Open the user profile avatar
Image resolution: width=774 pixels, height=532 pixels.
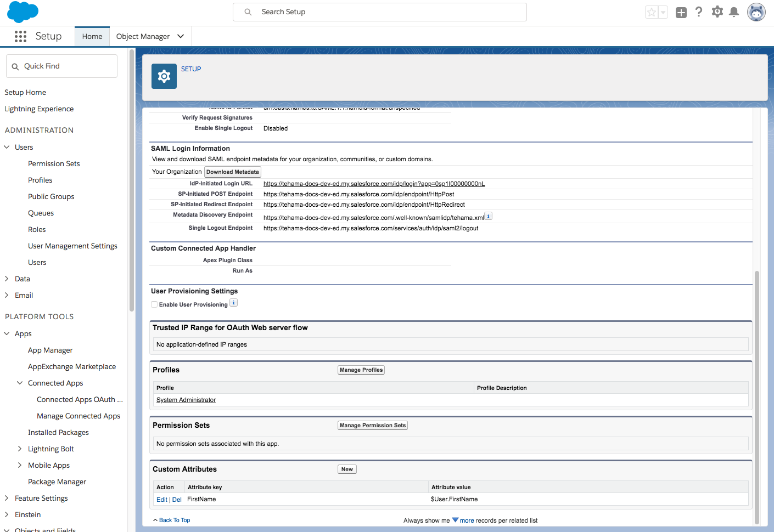[756, 12]
